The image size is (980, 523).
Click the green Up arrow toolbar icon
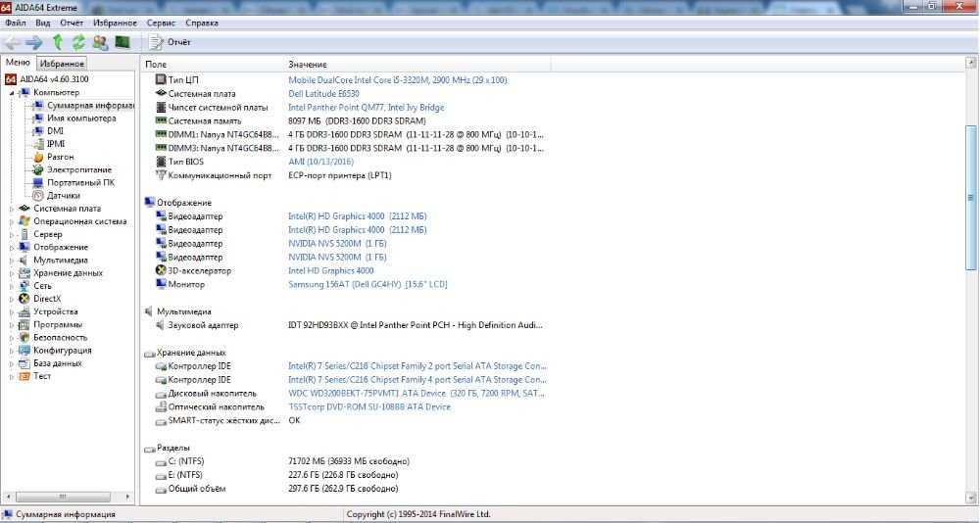point(58,42)
